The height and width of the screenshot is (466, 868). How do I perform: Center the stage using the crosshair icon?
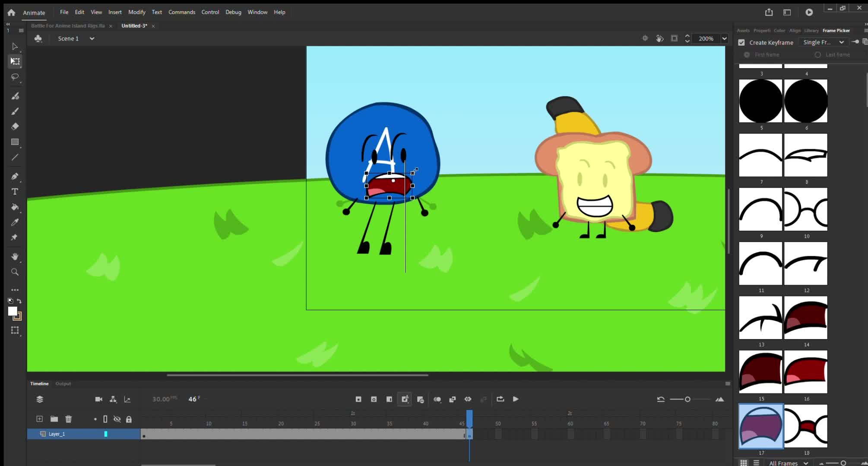[645, 38]
